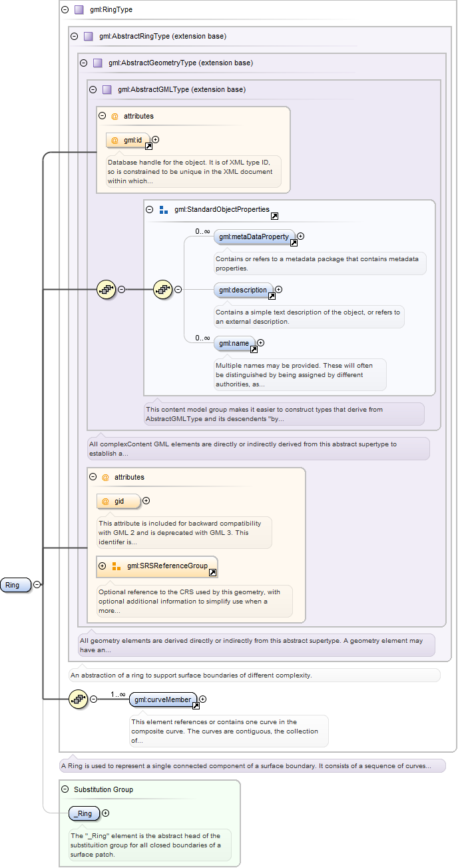Click gml:RingType complex type icon

[79, 10]
